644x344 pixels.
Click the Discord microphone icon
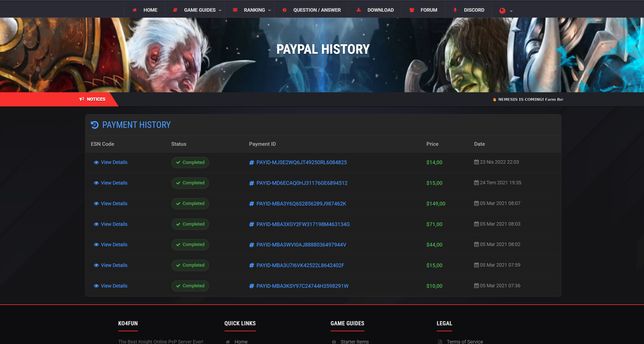pyautogui.click(x=455, y=10)
